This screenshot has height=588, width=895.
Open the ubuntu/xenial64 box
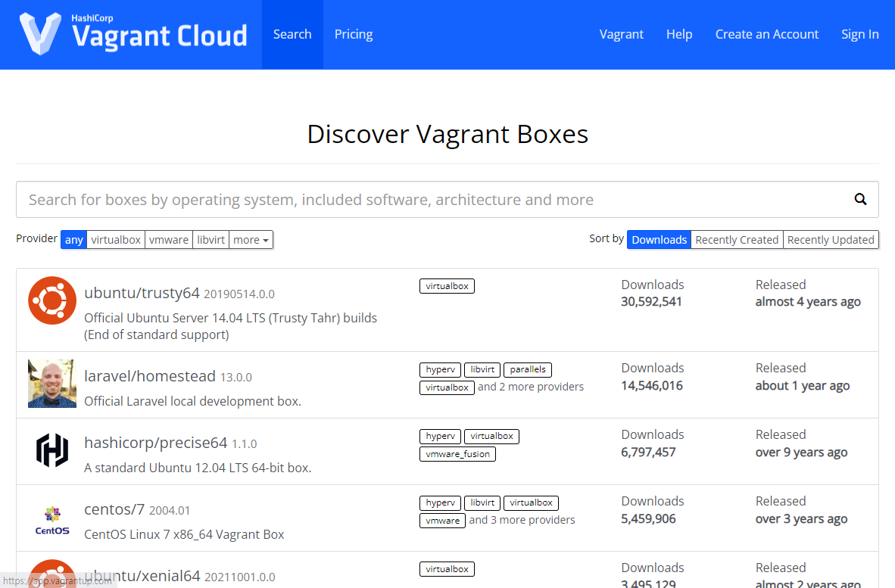pyautogui.click(x=142, y=576)
